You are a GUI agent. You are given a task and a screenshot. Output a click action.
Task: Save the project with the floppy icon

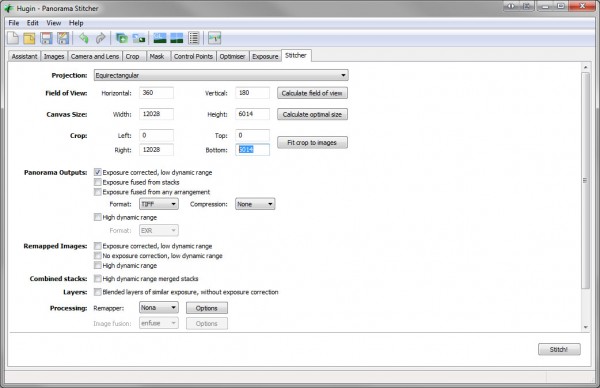[46, 38]
